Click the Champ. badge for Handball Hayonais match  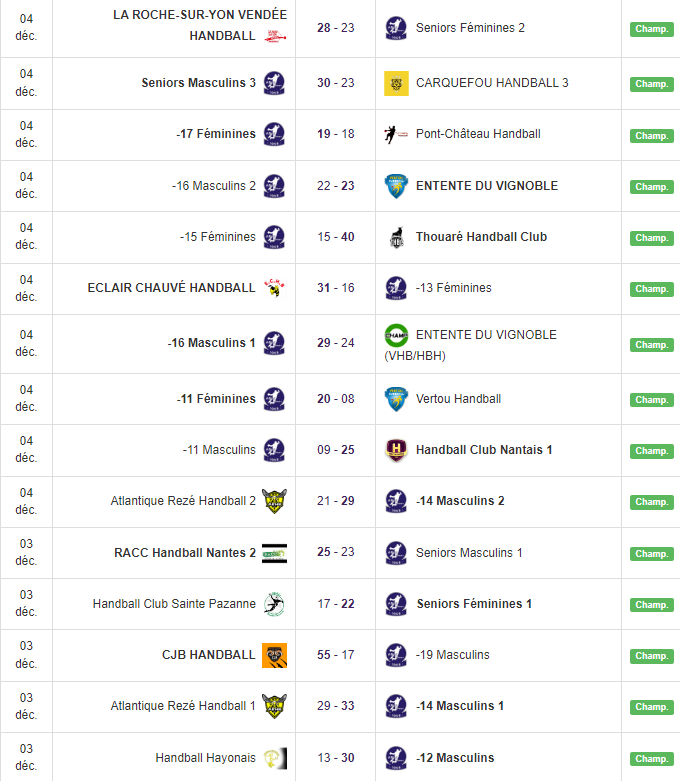pos(651,759)
